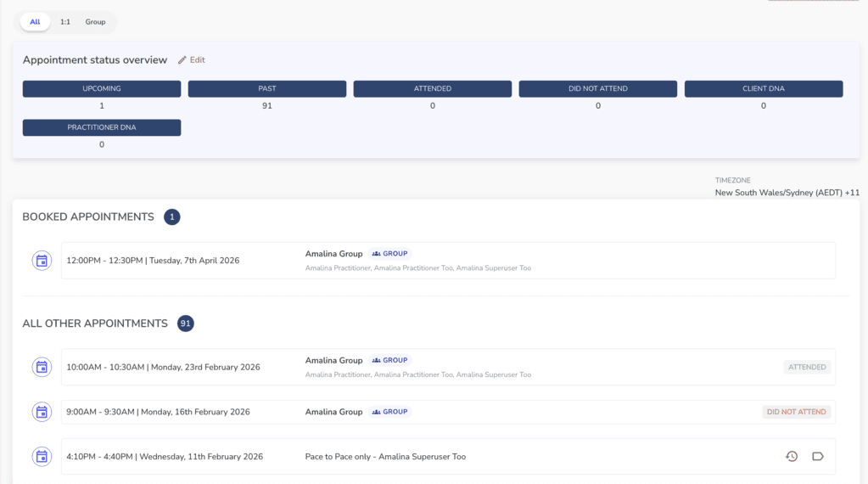868x484 pixels.
Task: Click the DID NOT ATTEND status header button
Action: pos(598,88)
